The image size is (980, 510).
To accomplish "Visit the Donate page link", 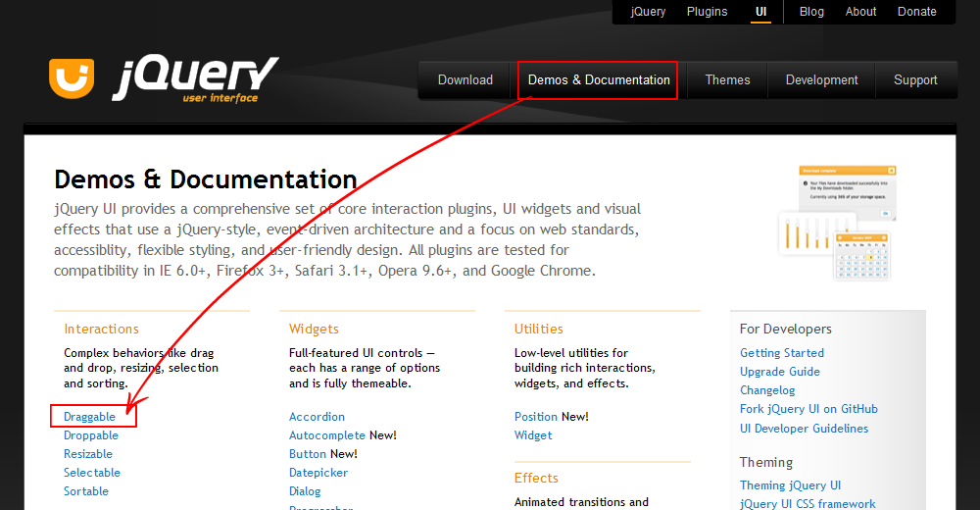I will click(x=916, y=12).
